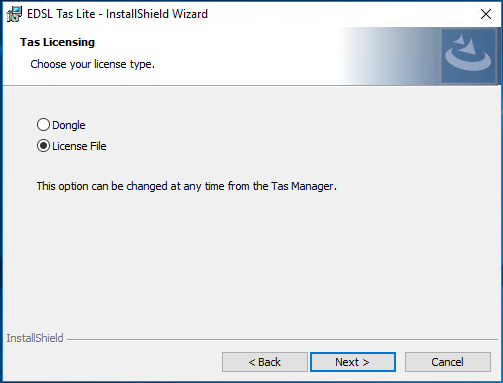Click the 'Choose your license type' subtitle
Image resolution: width=503 pixels, height=383 pixels.
(93, 64)
